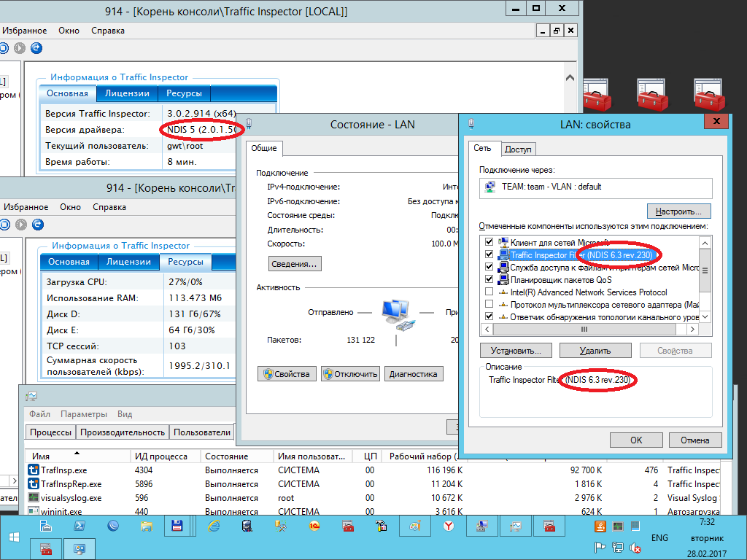Uncheck Планировщик пакетов QoS checkbox
This screenshot has width=747, height=560.
point(489,279)
